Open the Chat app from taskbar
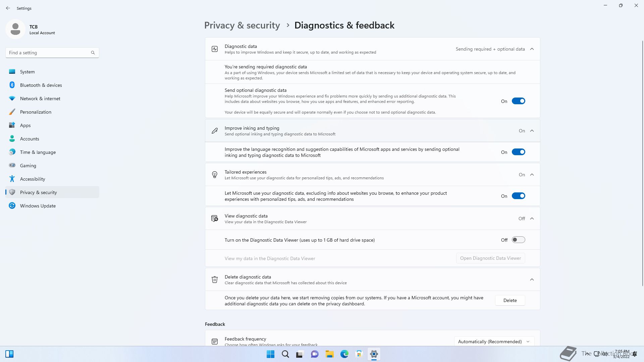 (315, 354)
